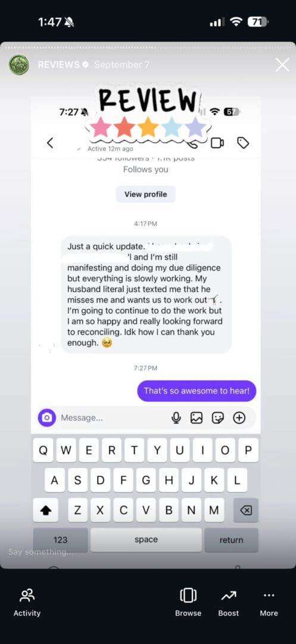The width and height of the screenshot is (296, 644).
Task: Tap the Message... input field
Action: 113,417
